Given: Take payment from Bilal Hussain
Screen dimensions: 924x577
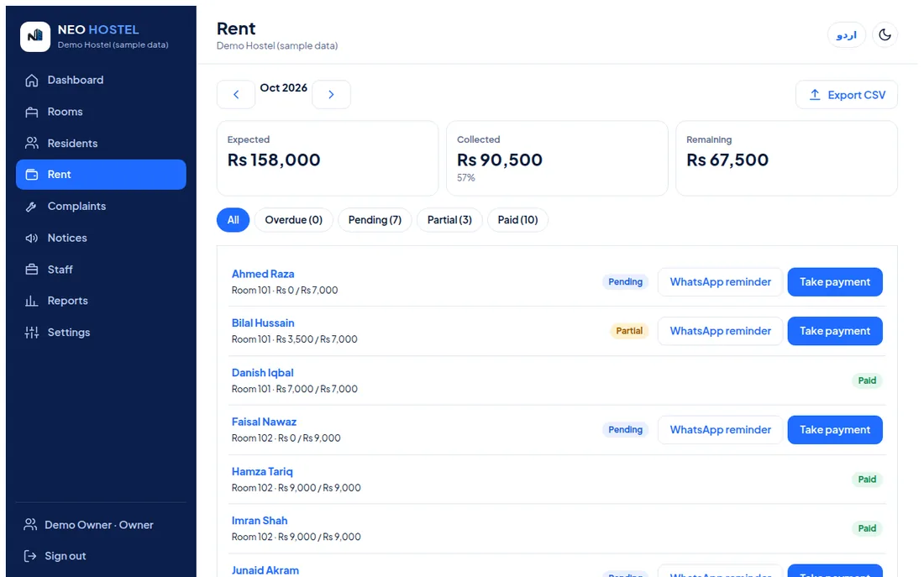Looking at the screenshot, I should click(x=834, y=331).
